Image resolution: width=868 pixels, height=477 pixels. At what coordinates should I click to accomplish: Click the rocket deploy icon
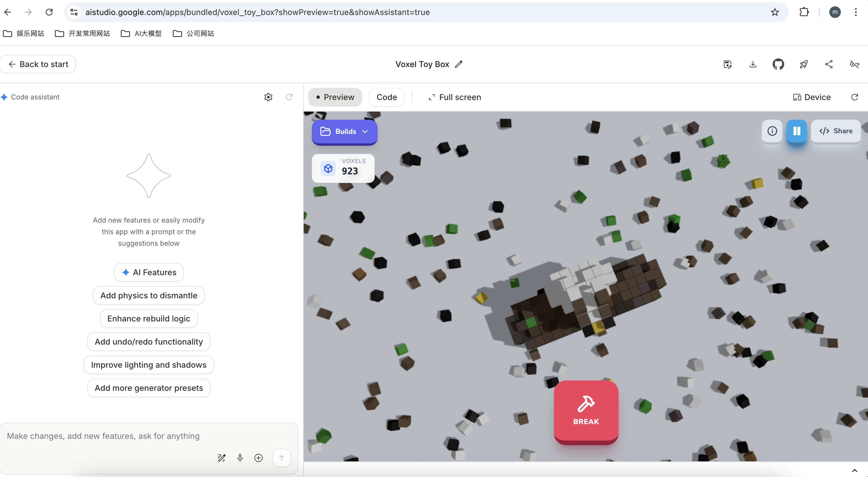click(x=804, y=64)
